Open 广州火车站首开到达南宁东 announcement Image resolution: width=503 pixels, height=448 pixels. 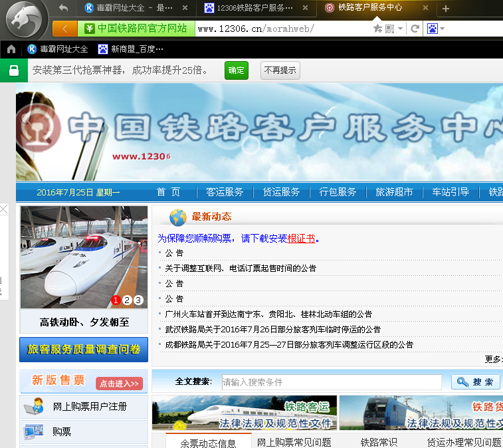coord(268,314)
